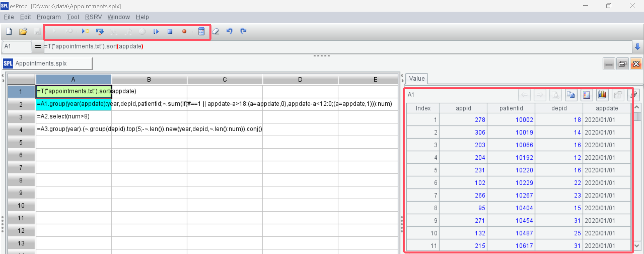Undo the last edit

tap(229, 31)
